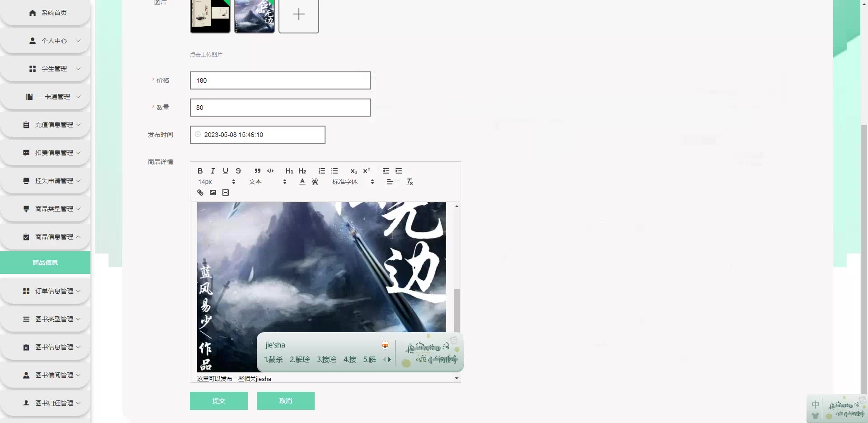Click the editor's scroll-down arrow
This screenshot has height=423, width=868.
(x=457, y=378)
